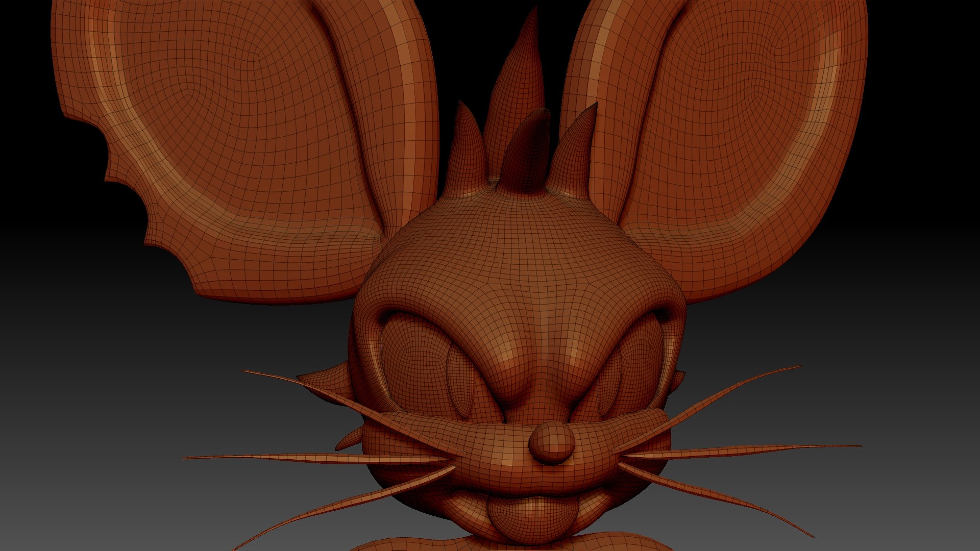980x551 pixels.
Task: Click the round nose on the model
Action: pos(551,443)
